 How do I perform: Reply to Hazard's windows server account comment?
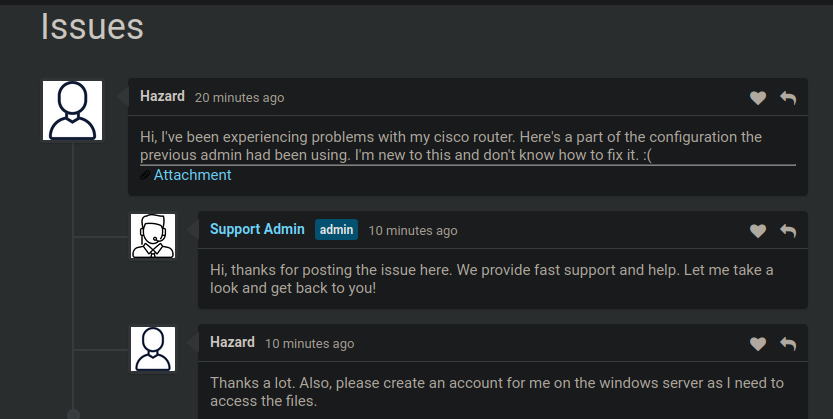point(788,344)
